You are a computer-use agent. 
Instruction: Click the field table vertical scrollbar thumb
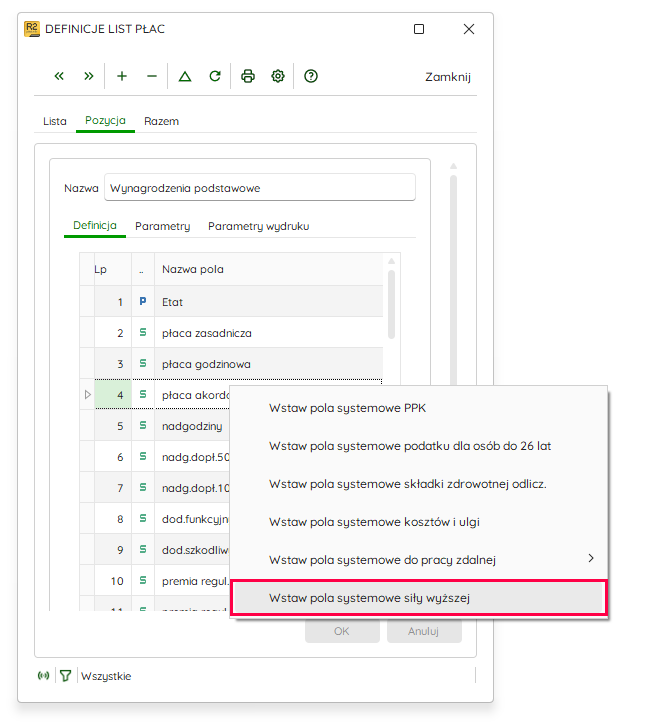tap(392, 304)
